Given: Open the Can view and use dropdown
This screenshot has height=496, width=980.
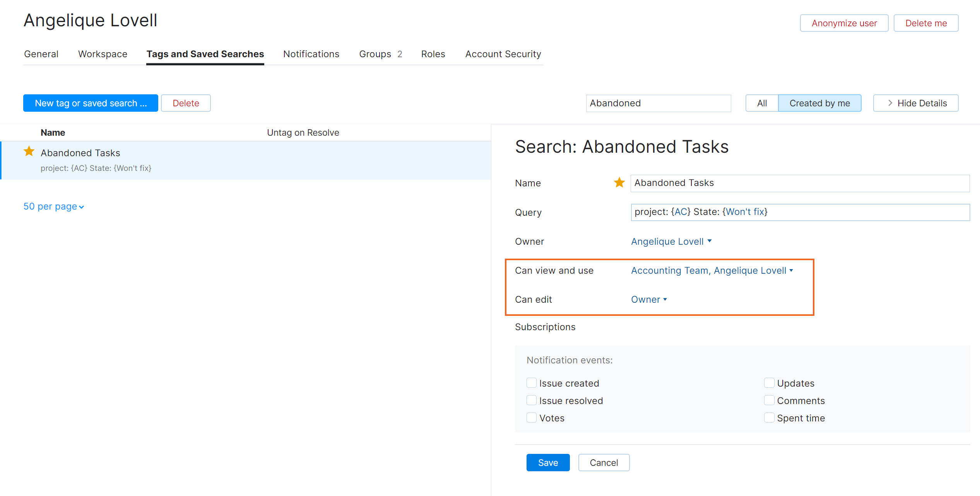Looking at the screenshot, I should pyautogui.click(x=712, y=270).
